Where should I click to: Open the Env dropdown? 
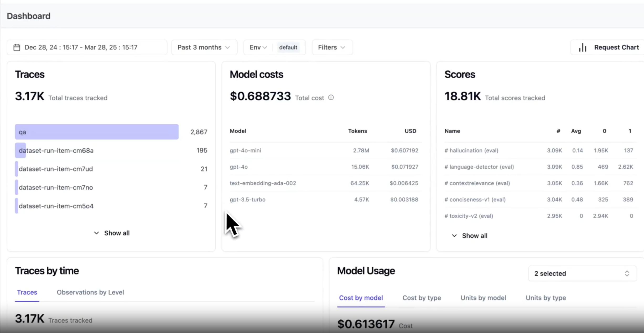coord(258,47)
